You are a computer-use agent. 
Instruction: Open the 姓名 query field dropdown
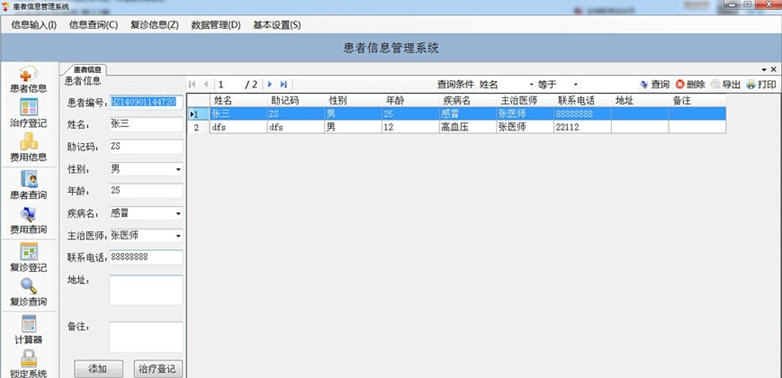pyautogui.click(x=531, y=85)
